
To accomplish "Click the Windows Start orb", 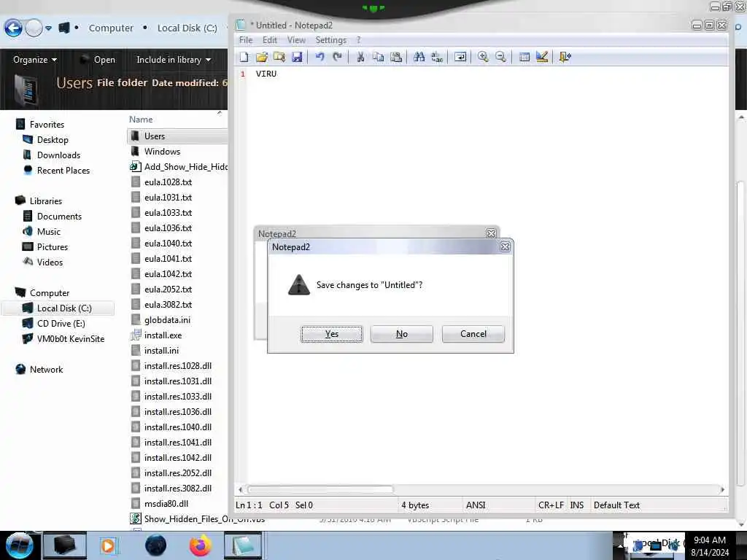I will (19, 545).
